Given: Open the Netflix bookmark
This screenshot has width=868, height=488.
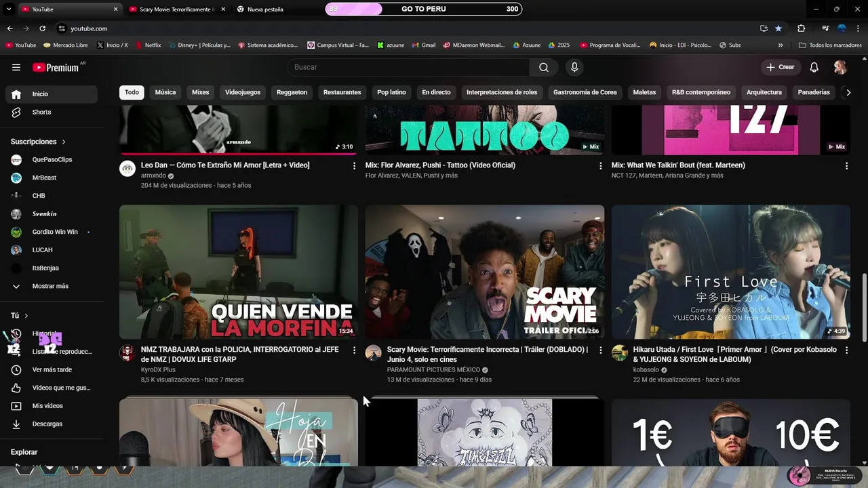Looking at the screenshot, I should pyautogui.click(x=149, y=45).
